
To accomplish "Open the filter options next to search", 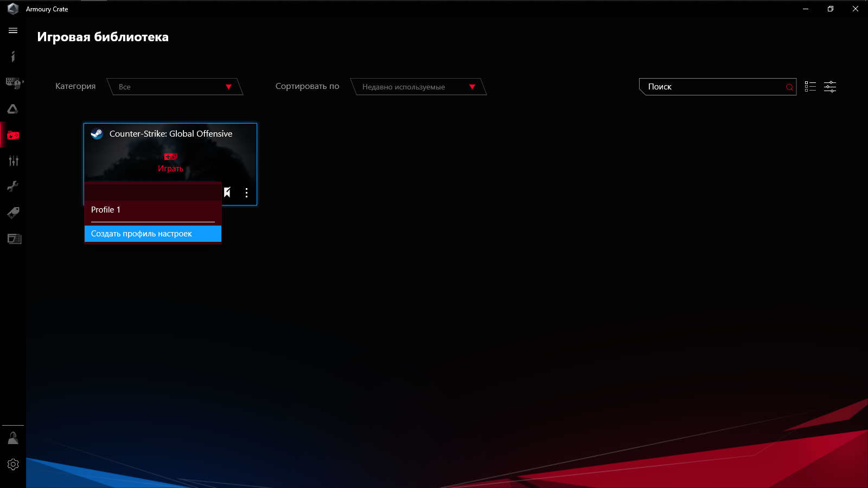I will coord(829,86).
